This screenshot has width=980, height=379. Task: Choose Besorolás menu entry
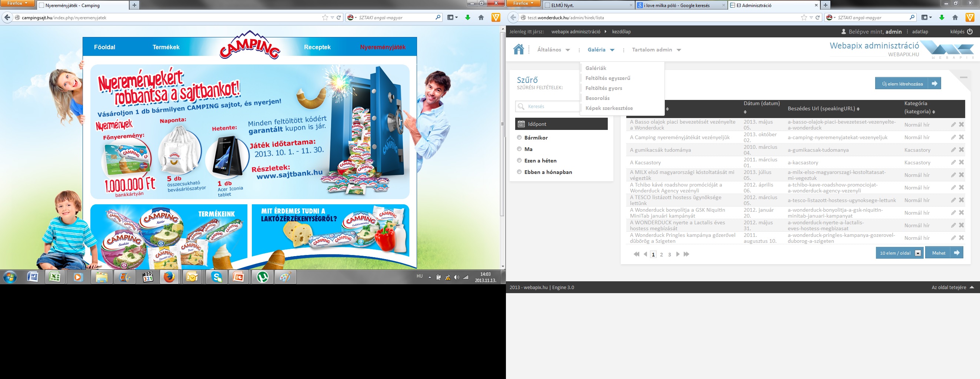pos(597,98)
